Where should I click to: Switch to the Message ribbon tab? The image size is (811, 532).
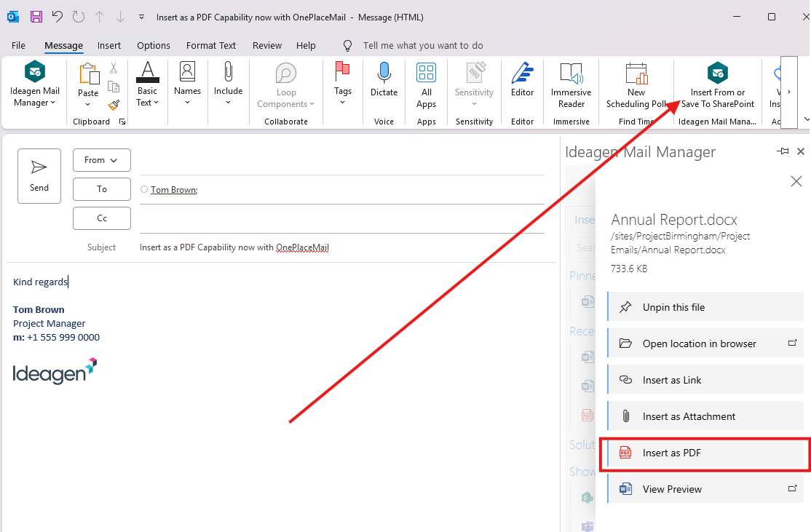63,46
